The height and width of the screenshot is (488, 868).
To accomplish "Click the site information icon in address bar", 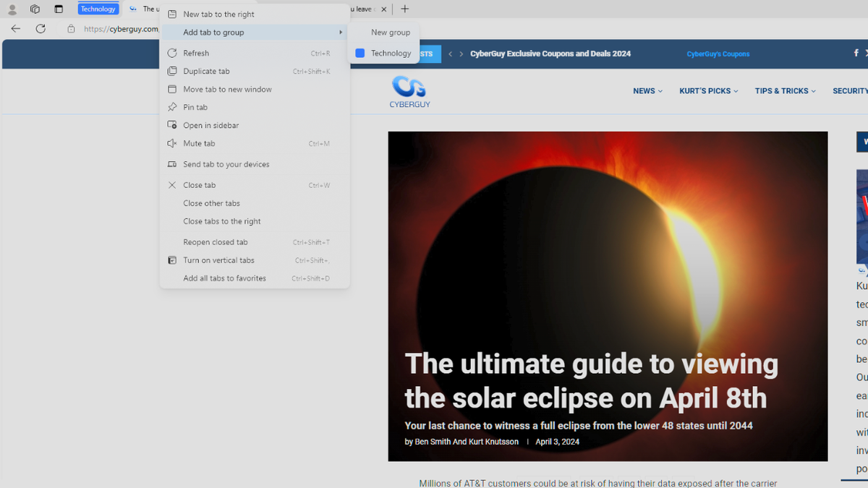I will [70, 30].
